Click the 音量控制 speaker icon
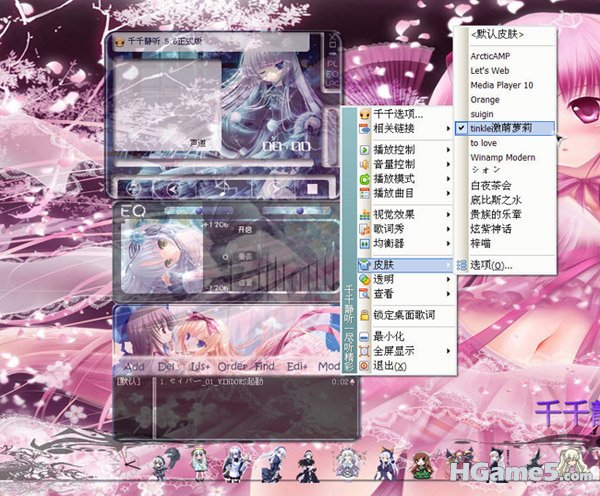 (x=365, y=164)
